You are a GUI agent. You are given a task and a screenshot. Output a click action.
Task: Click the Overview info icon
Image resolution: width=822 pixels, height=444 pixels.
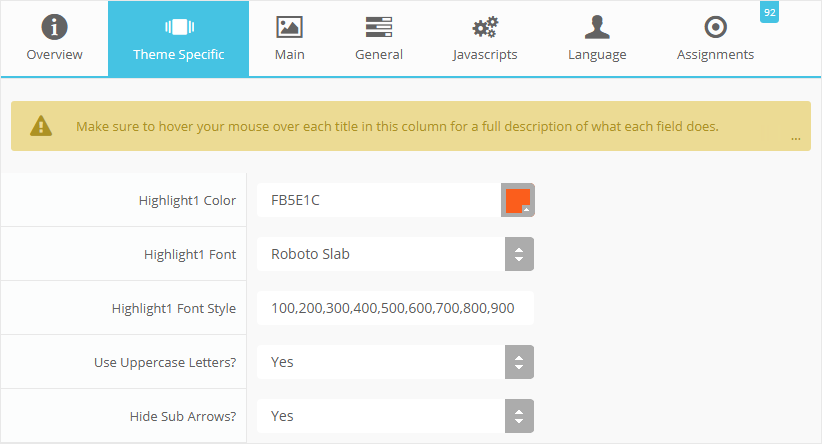tap(54, 27)
